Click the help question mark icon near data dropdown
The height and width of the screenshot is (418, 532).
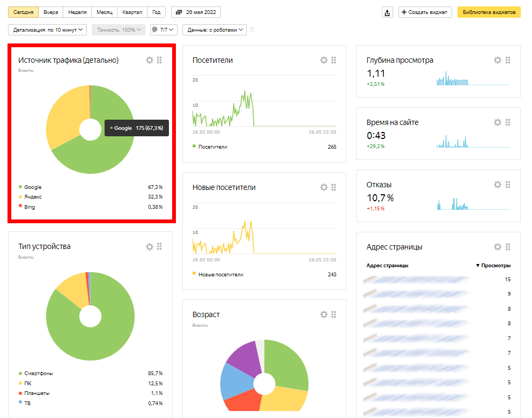(252, 30)
